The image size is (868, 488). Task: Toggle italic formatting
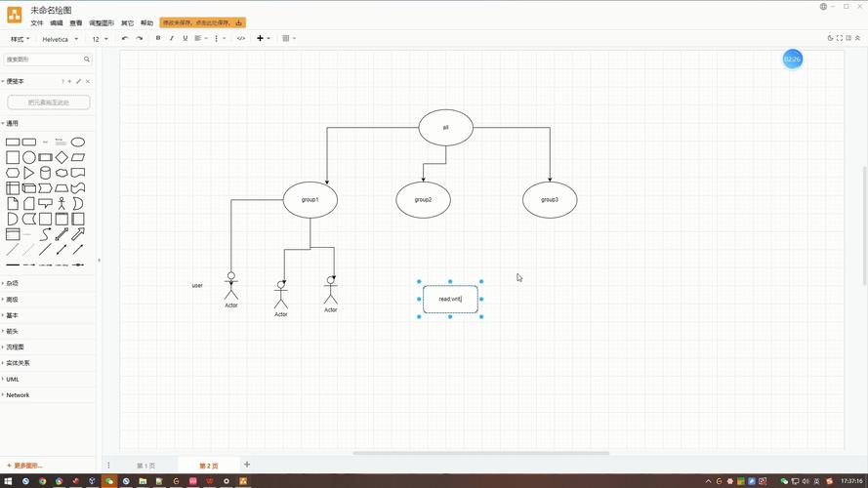172,38
